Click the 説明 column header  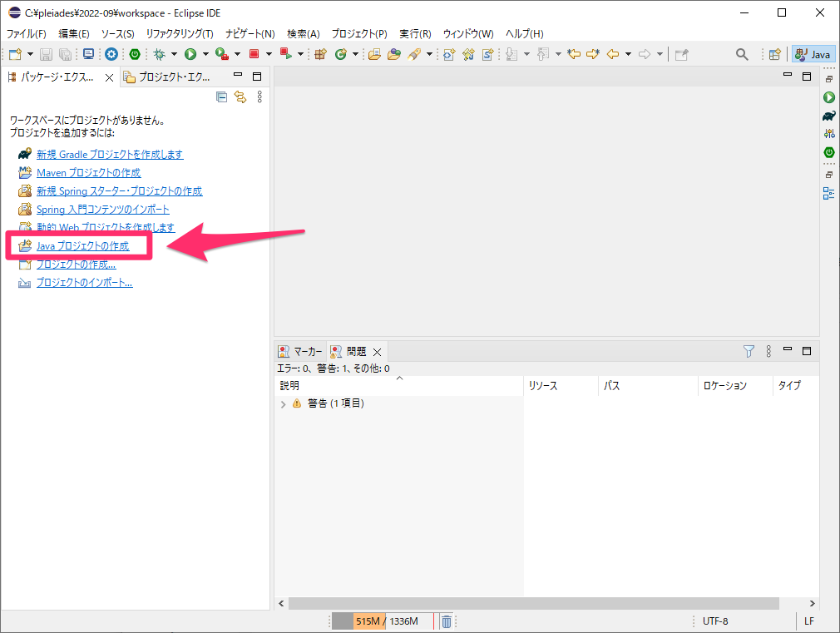pyautogui.click(x=398, y=386)
